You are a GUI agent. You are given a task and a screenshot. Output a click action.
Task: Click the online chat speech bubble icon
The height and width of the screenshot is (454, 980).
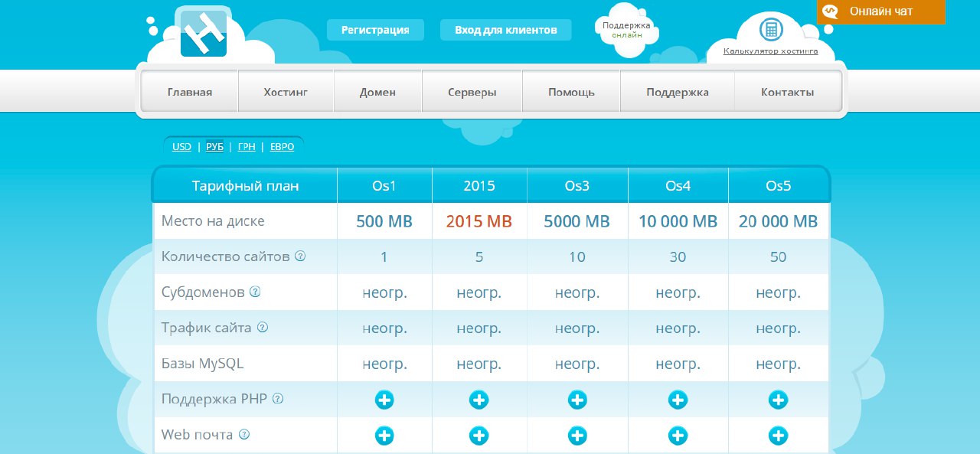[x=829, y=11]
